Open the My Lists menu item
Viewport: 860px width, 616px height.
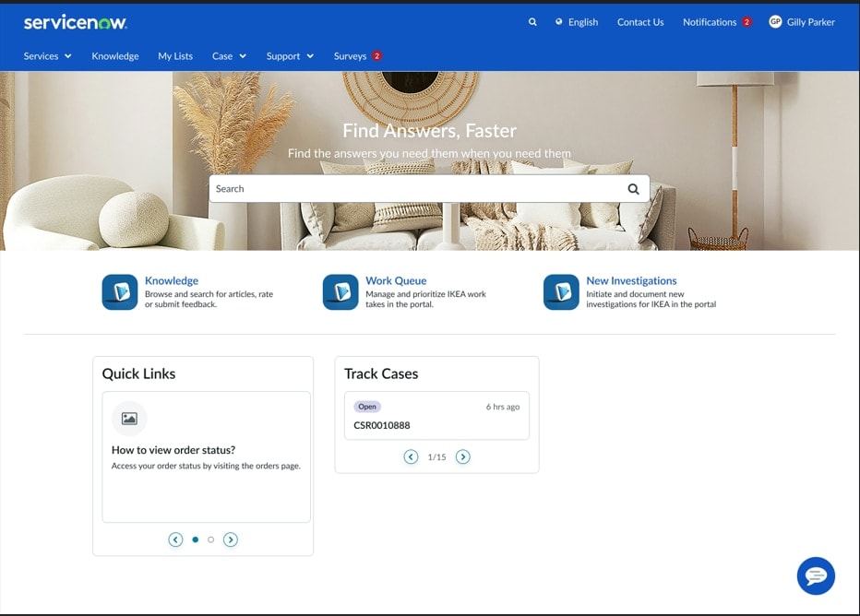coord(175,56)
